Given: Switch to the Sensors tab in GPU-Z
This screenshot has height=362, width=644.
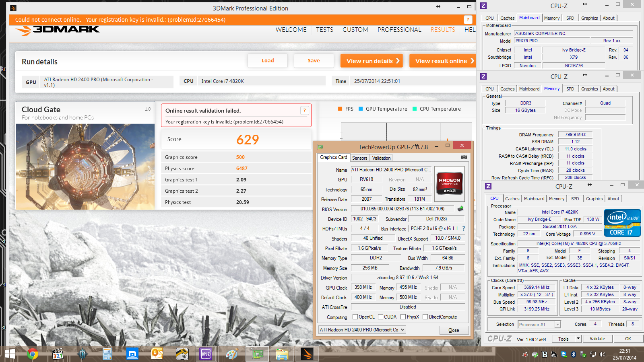Looking at the screenshot, I should (x=359, y=158).
